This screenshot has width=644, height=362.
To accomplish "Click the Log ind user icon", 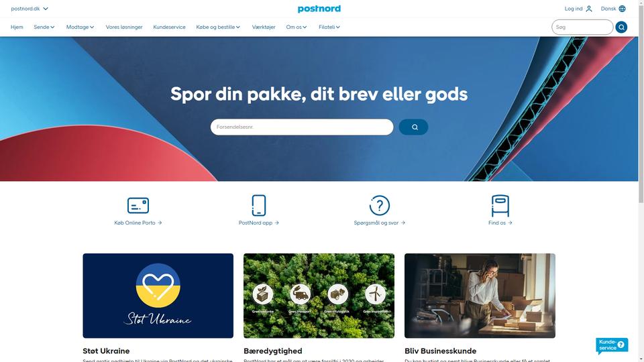I will (589, 9).
